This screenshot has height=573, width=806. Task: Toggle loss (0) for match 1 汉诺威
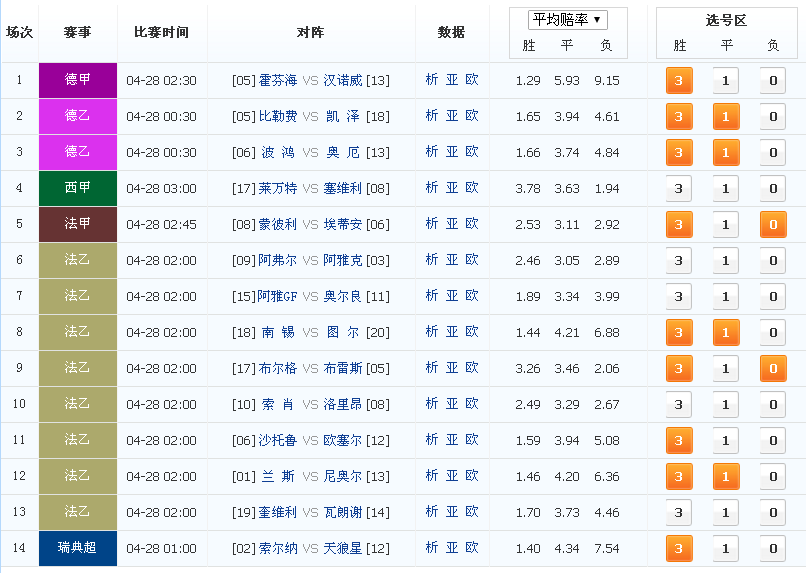[773, 81]
